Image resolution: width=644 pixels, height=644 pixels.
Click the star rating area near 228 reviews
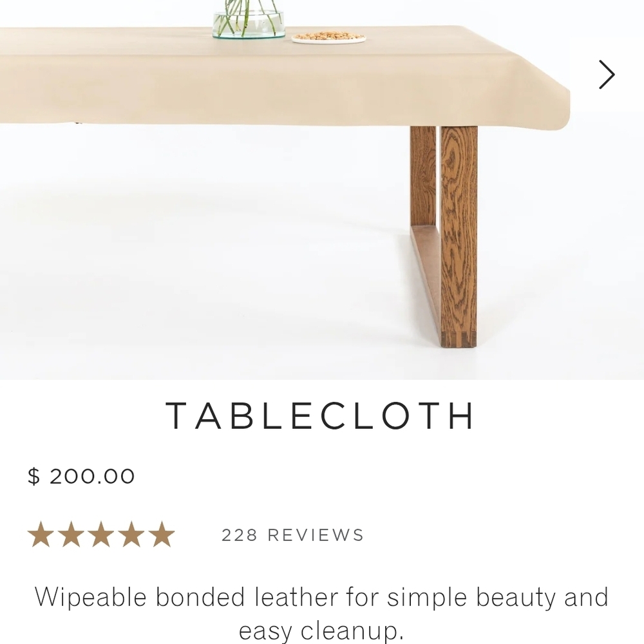102,533
